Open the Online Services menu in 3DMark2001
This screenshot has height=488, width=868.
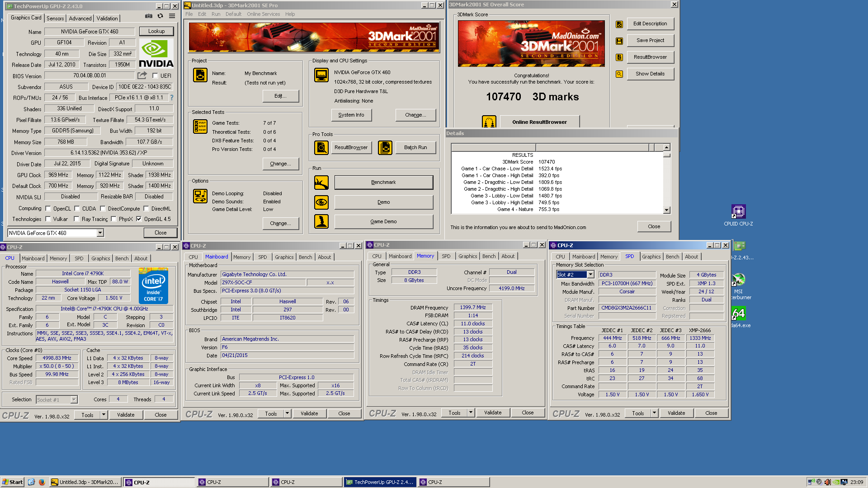coord(263,14)
